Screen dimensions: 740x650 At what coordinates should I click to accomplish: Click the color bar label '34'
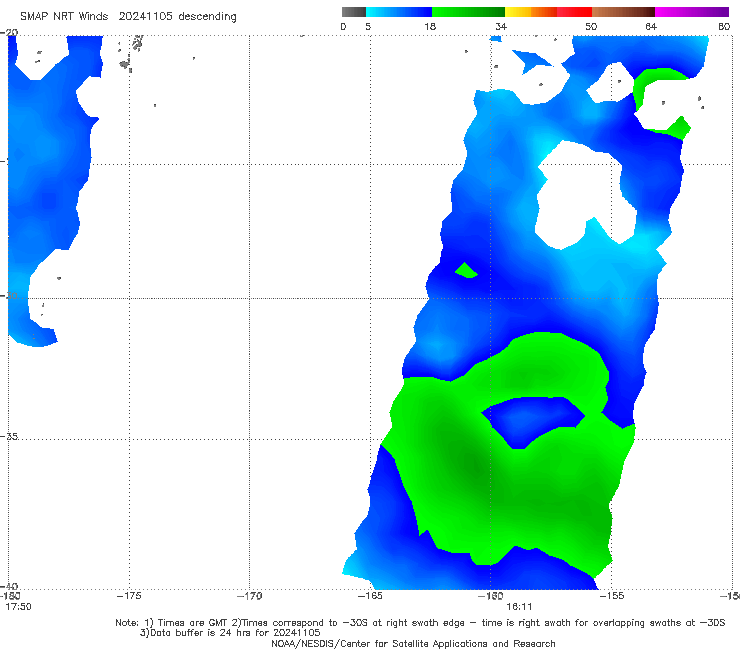click(x=501, y=26)
